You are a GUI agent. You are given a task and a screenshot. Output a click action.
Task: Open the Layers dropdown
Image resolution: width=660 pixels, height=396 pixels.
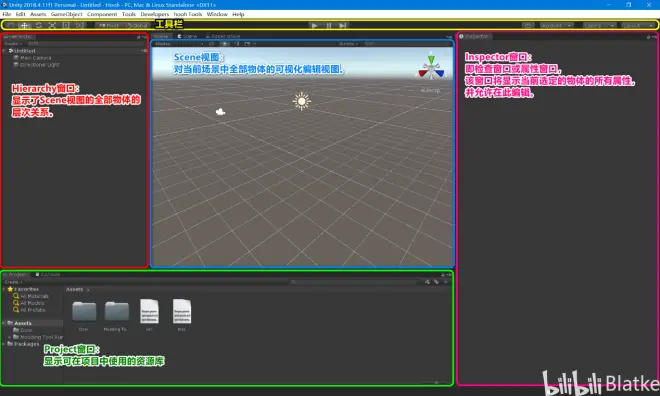pos(599,26)
